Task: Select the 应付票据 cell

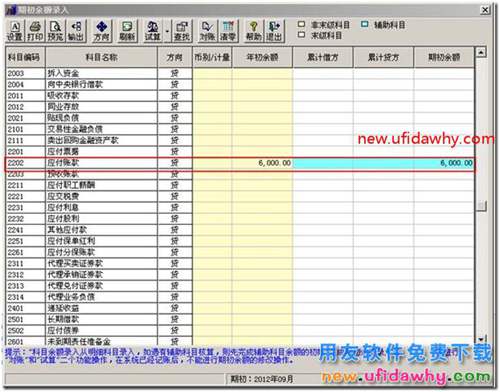Action: [x=102, y=152]
